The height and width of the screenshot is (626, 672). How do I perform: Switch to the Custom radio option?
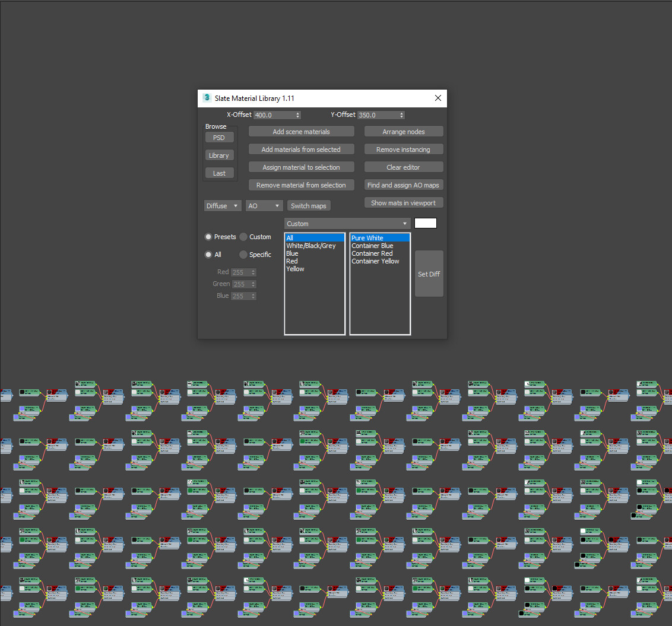[243, 237]
